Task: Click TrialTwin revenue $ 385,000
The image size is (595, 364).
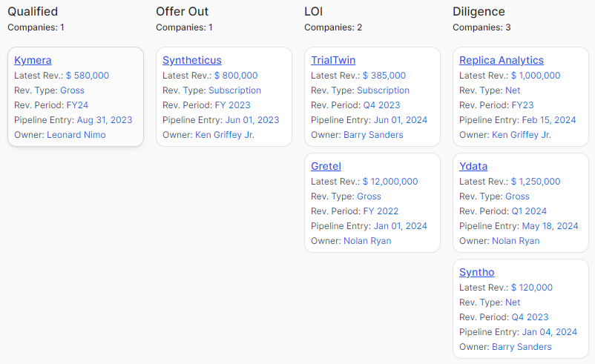Action: tap(384, 76)
